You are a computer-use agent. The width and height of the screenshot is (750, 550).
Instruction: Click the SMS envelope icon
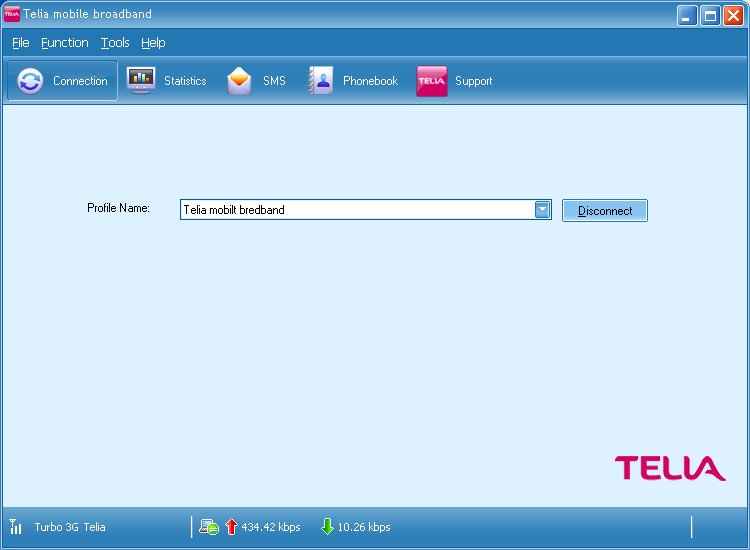239,81
